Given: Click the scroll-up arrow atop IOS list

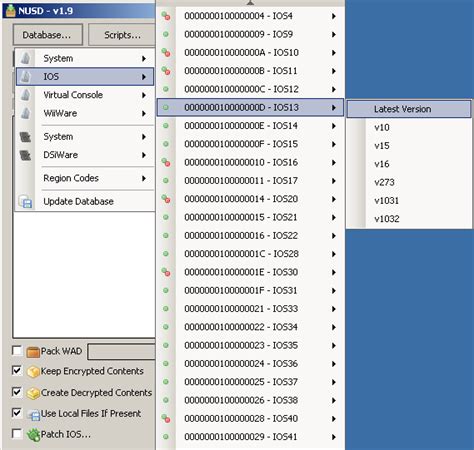Looking at the screenshot, I should [x=250, y=3].
